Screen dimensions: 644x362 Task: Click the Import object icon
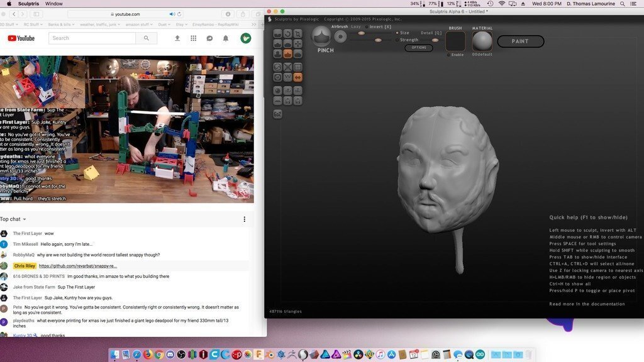pos(287,90)
